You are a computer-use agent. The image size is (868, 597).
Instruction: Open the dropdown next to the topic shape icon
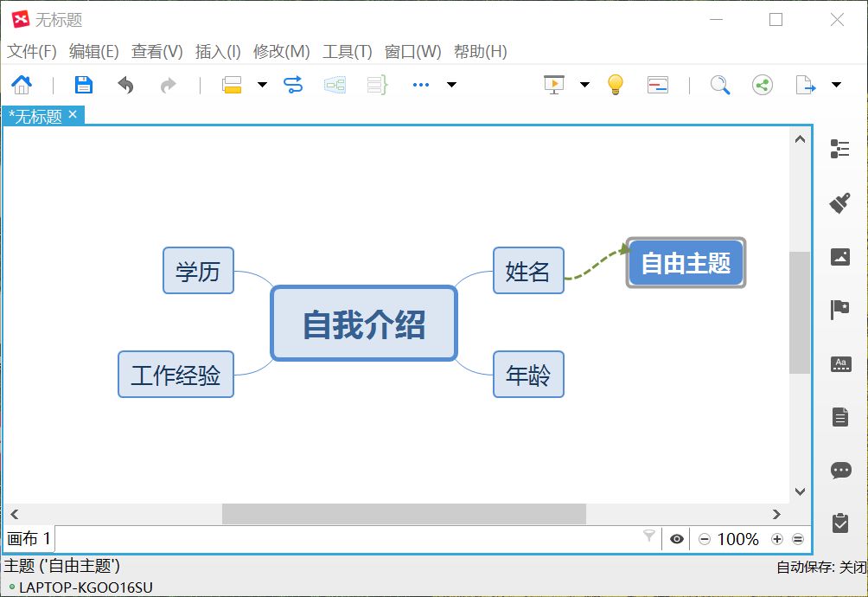click(261, 84)
